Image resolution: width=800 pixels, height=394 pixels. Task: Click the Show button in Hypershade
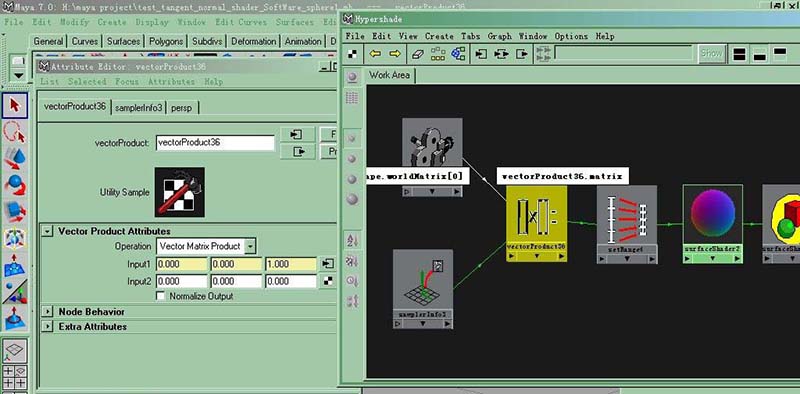pyautogui.click(x=711, y=53)
